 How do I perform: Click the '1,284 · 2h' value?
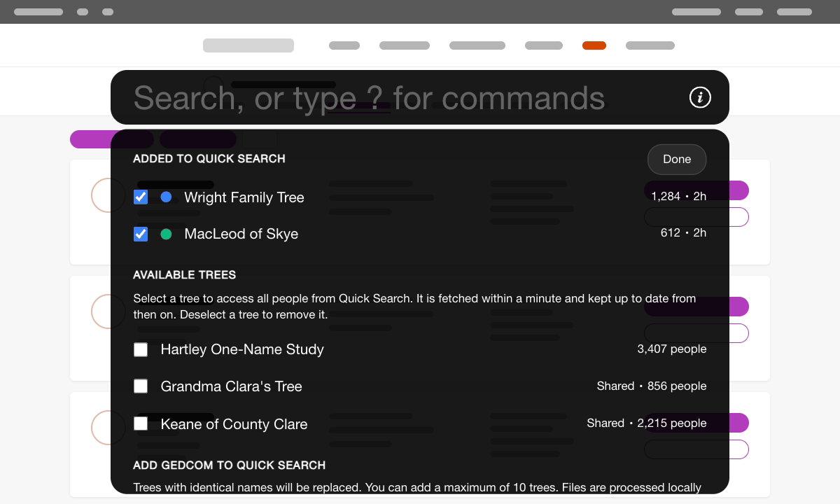tap(678, 196)
